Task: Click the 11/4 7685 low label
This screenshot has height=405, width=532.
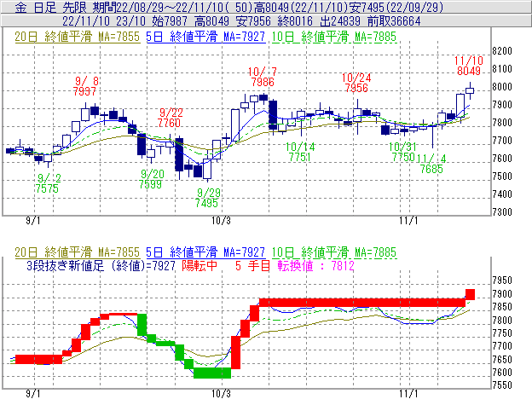Action: (x=431, y=164)
